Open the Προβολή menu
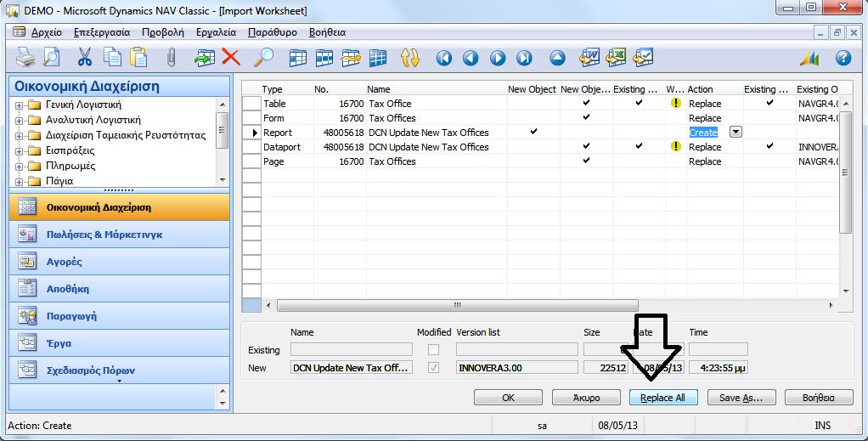Image resolution: width=868 pixels, height=441 pixels. [x=163, y=32]
